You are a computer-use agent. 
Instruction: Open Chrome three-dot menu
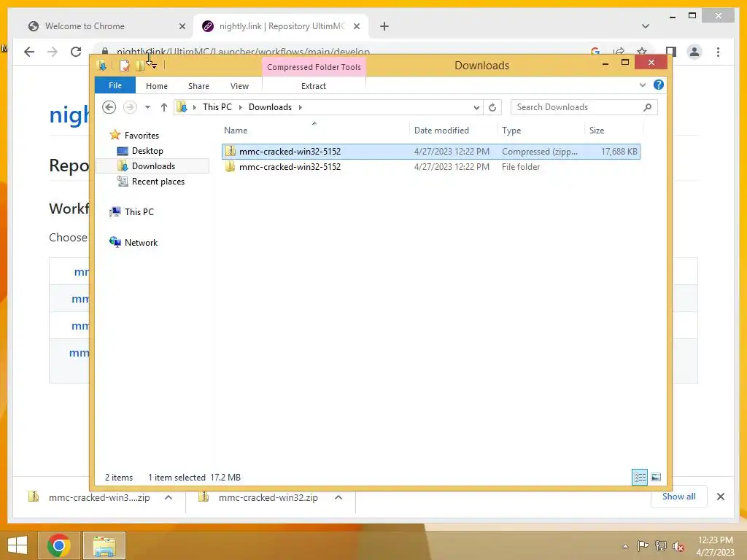coord(718,52)
